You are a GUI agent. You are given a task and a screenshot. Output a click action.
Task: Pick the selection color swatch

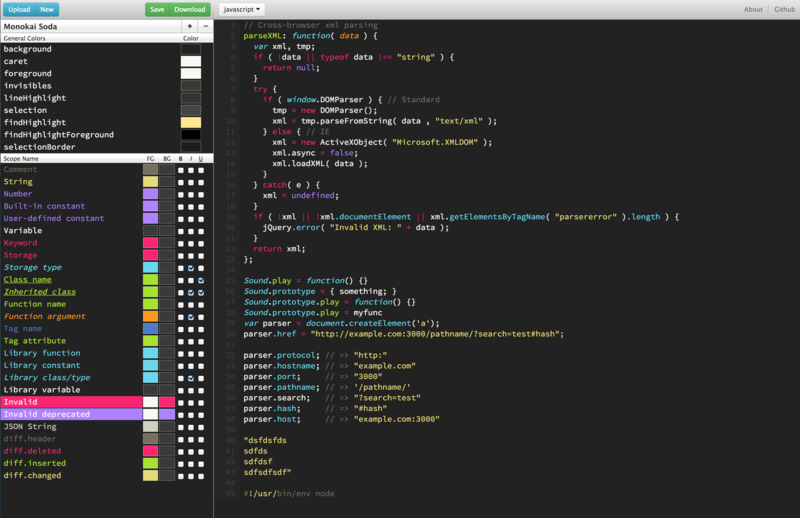[x=191, y=110]
